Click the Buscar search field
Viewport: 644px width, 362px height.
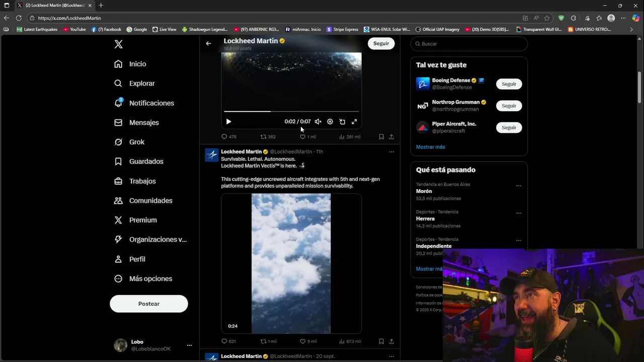click(469, 44)
